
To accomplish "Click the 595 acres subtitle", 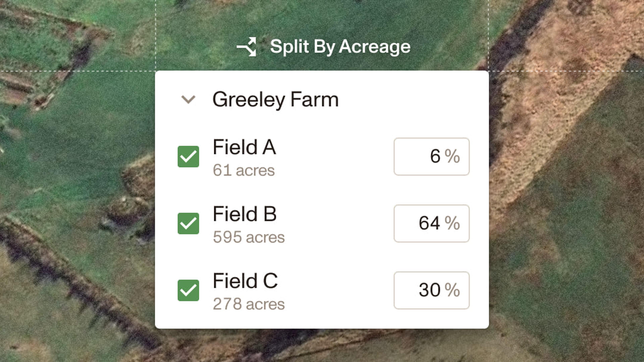I will tap(249, 237).
